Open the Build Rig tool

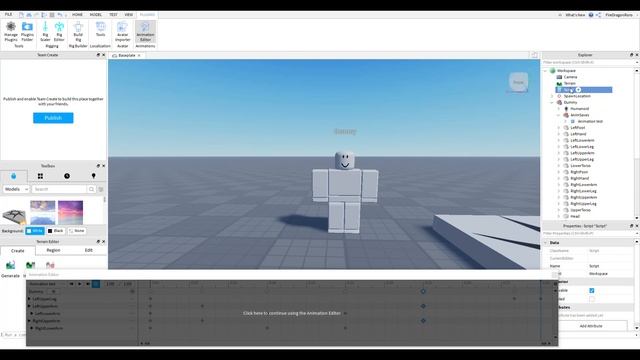point(78,31)
